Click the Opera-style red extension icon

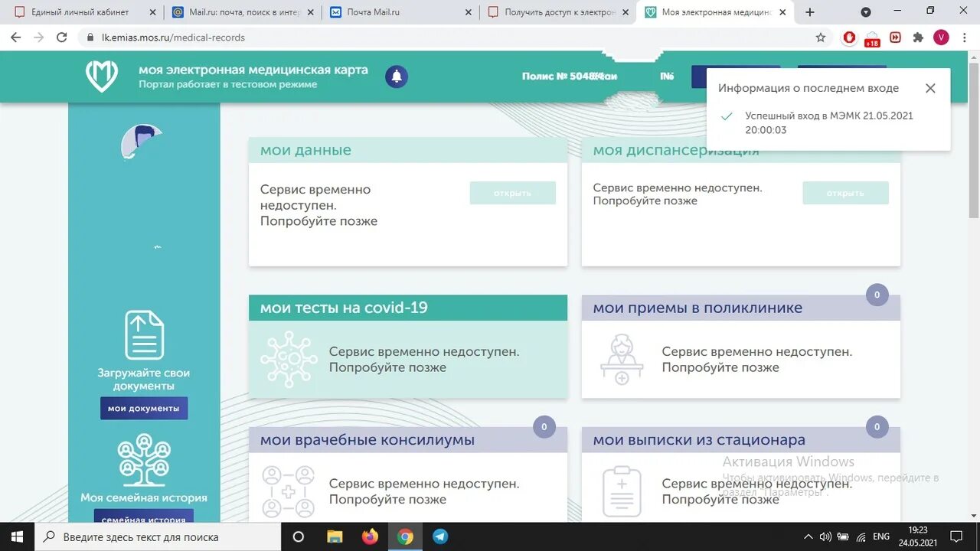pos(849,37)
